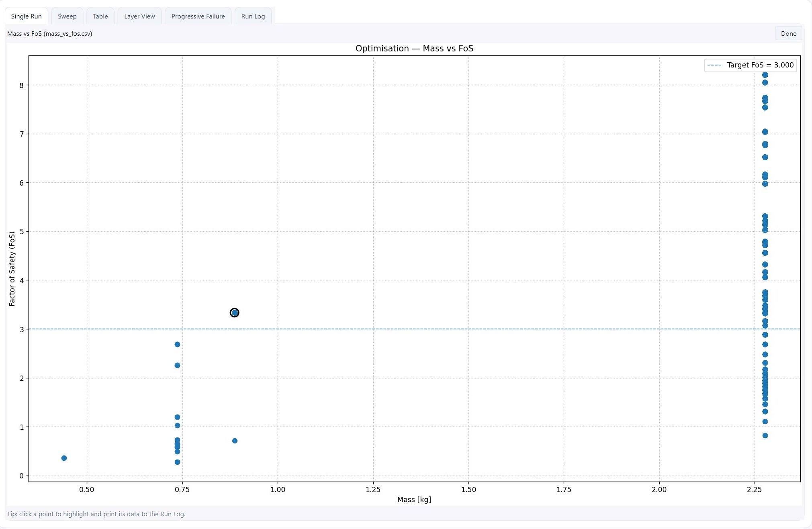
Task: Go to the Layer View tab
Action: (x=139, y=16)
